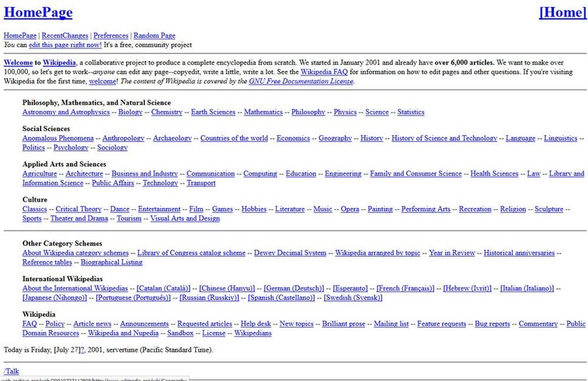Open the Astronomy and Astrophysics category

tap(66, 113)
